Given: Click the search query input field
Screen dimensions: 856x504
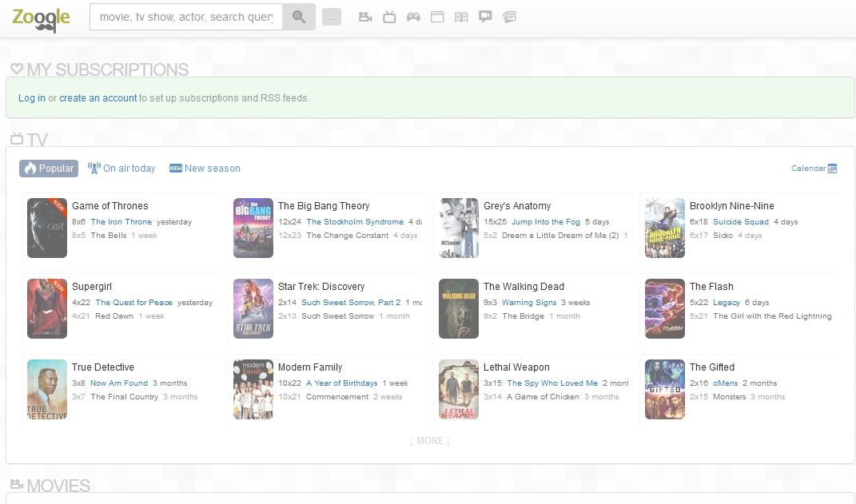Looking at the screenshot, I should coord(185,17).
